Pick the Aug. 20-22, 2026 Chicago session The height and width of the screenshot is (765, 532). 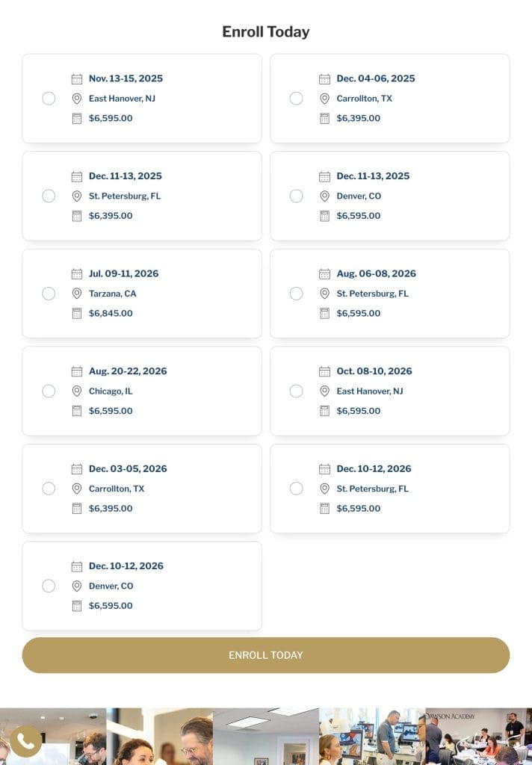pyautogui.click(x=49, y=391)
